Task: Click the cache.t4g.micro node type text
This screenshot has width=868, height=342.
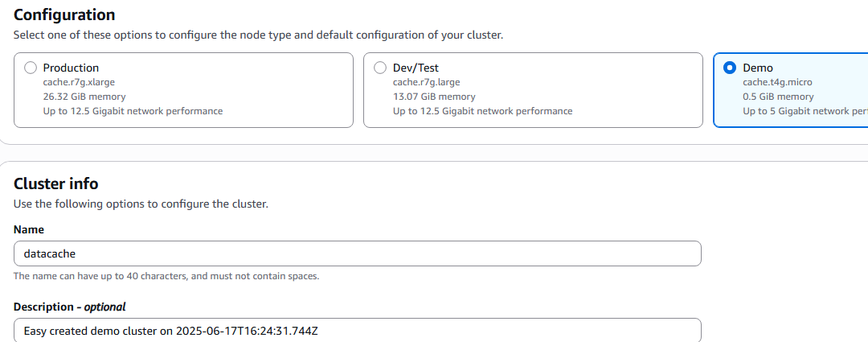Action: click(x=777, y=82)
